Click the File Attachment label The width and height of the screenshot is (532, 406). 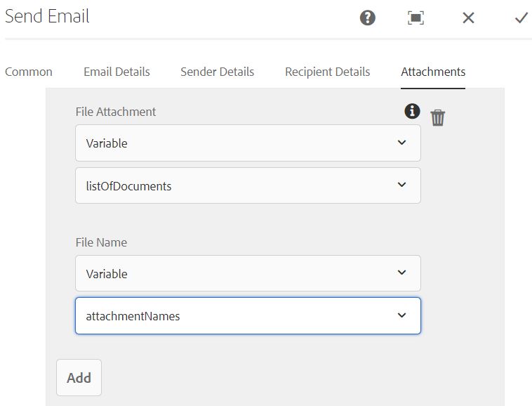point(116,112)
